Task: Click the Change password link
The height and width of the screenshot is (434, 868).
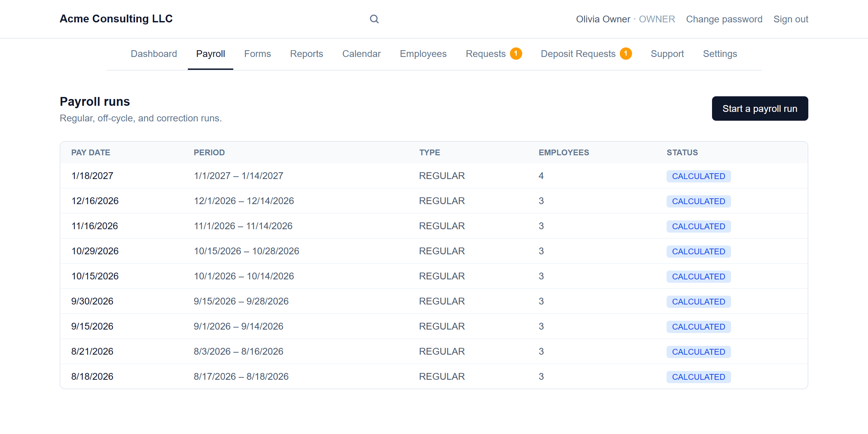Action: (x=724, y=19)
